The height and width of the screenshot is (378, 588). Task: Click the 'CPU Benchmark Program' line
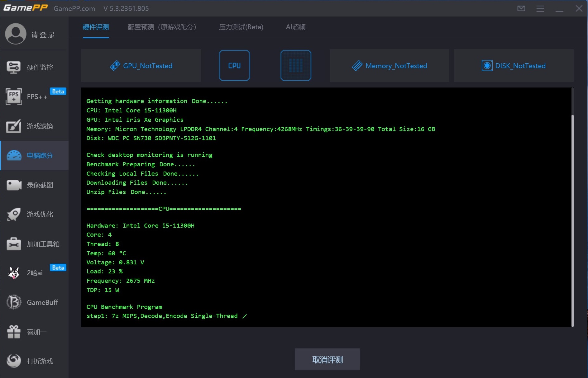124,307
